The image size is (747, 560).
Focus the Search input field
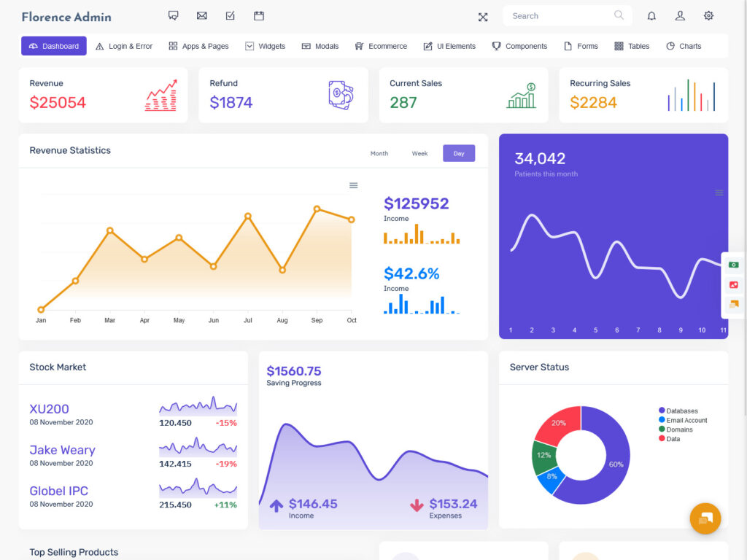click(567, 16)
